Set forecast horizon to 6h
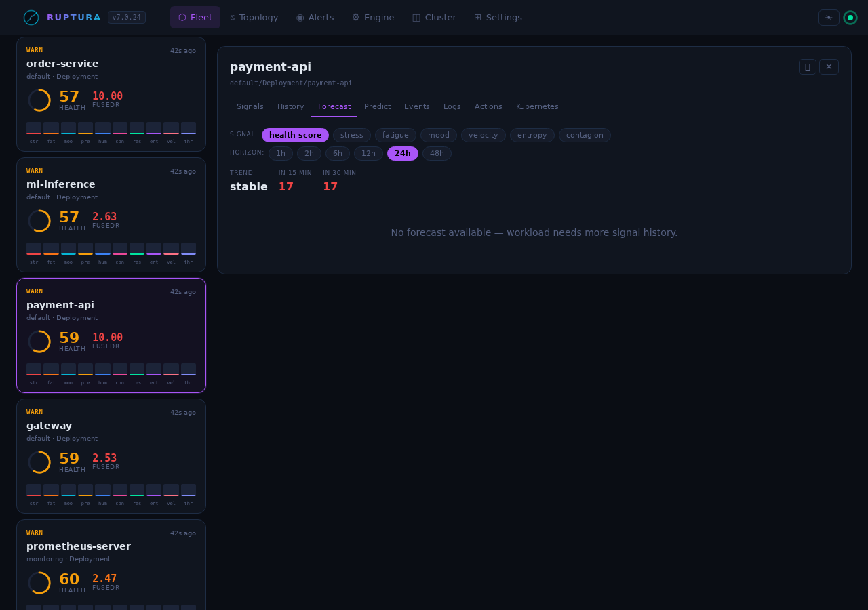868x610 pixels. click(x=338, y=153)
